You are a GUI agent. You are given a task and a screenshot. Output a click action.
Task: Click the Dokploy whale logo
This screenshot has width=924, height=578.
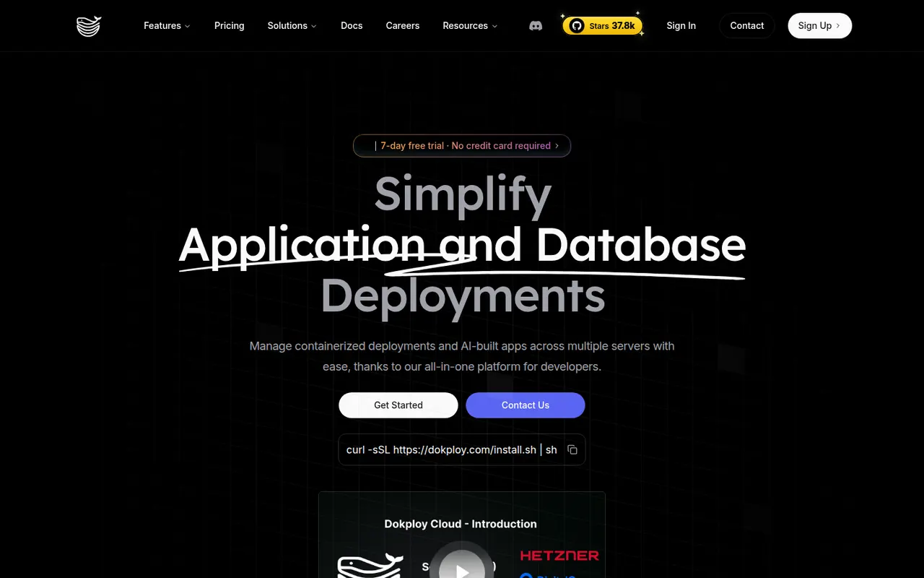(x=89, y=26)
